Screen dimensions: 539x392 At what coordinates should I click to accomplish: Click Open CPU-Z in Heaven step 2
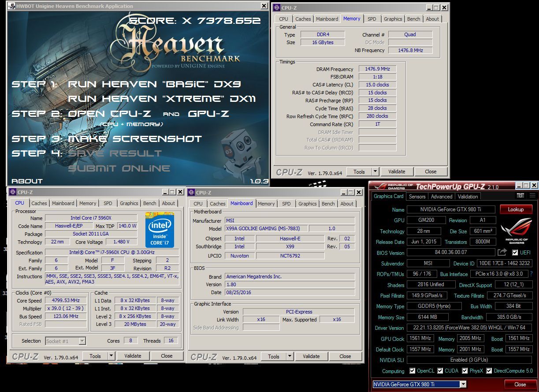point(109,114)
